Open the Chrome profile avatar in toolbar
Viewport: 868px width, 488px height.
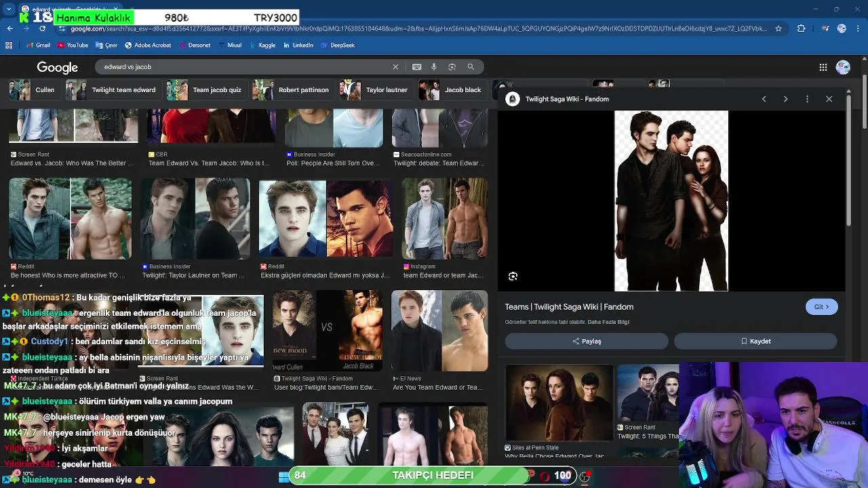(842, 28)
